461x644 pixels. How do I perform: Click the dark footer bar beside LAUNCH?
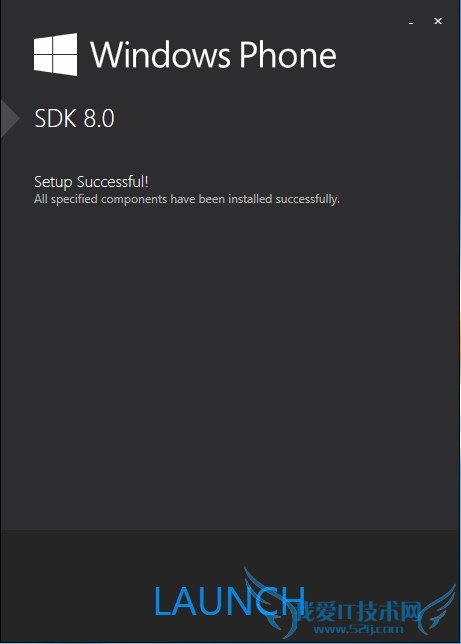(x=78, y=587)
